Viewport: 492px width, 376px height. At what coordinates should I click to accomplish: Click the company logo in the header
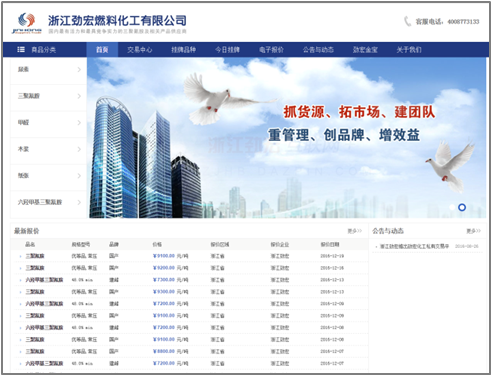click(x=27, y=23)
